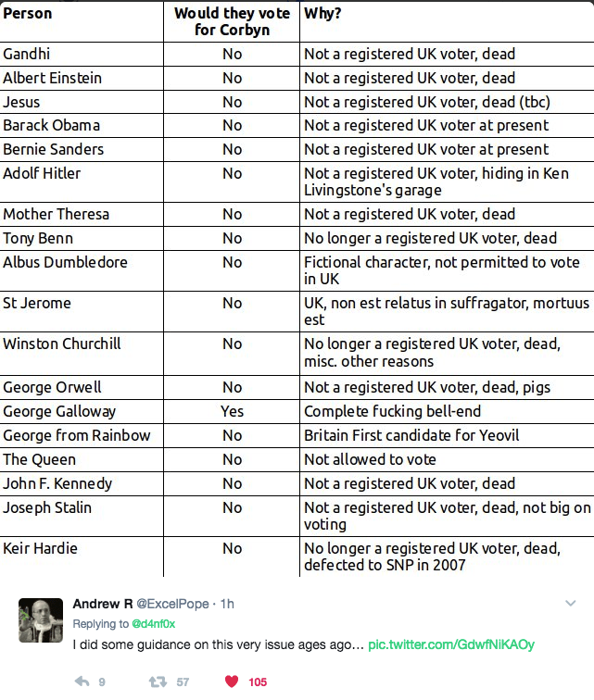Click the retweet icon
This screenshot has height=700, width=594.
(x=158, y=681)
